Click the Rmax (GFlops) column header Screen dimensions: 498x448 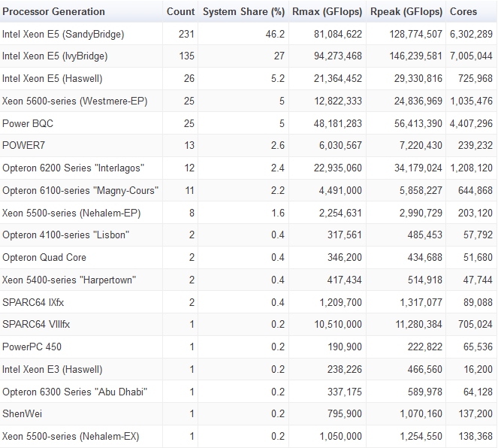(x=327, y=12)
